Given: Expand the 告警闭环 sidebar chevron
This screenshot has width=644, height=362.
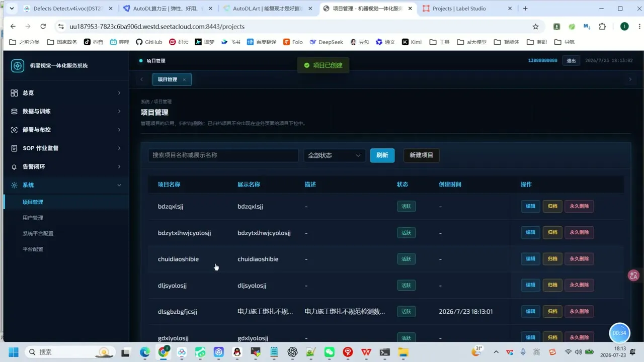Looking at the screenshot, I should [x=119, y=166].
